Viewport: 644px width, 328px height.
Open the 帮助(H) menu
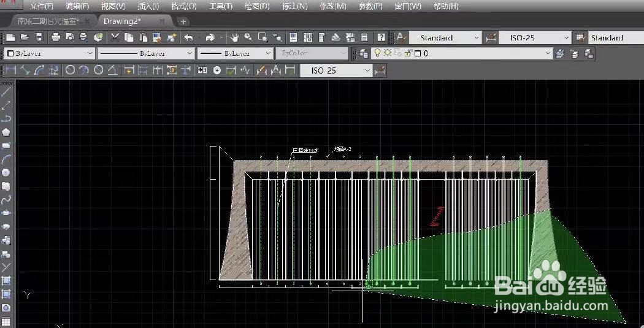click(446, 6)
